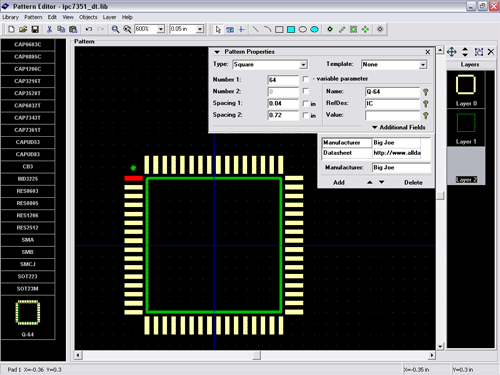Zoom in with the magnifier icon

click(115, 30)
